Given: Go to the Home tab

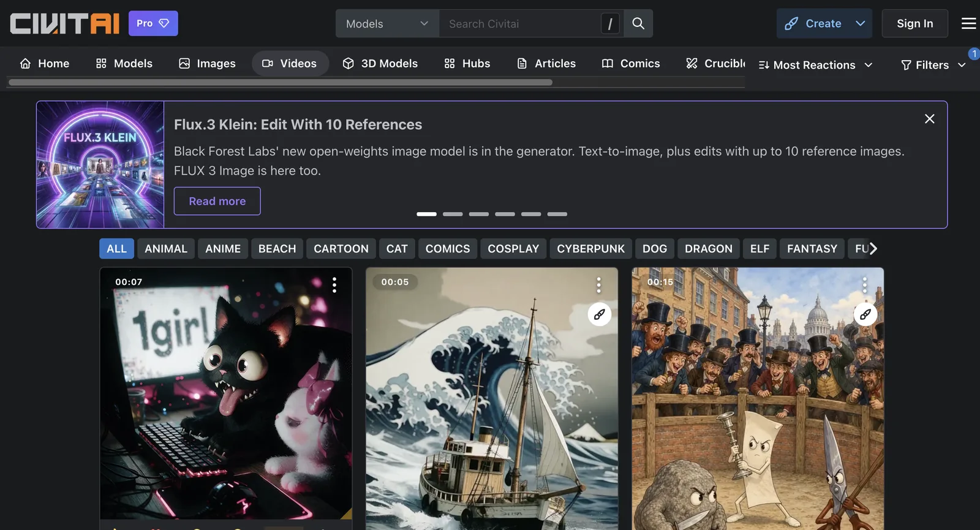Looking at the screenshot, I should (45, 63).
